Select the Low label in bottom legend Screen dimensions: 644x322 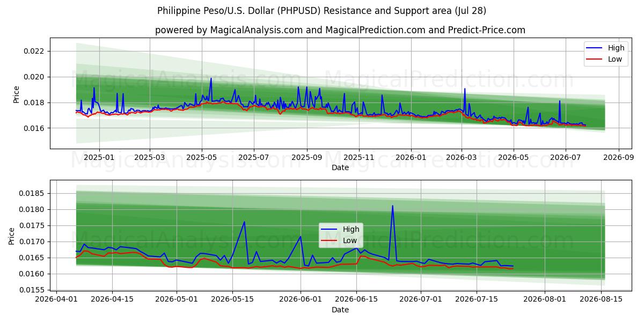[x=350, y=240]
